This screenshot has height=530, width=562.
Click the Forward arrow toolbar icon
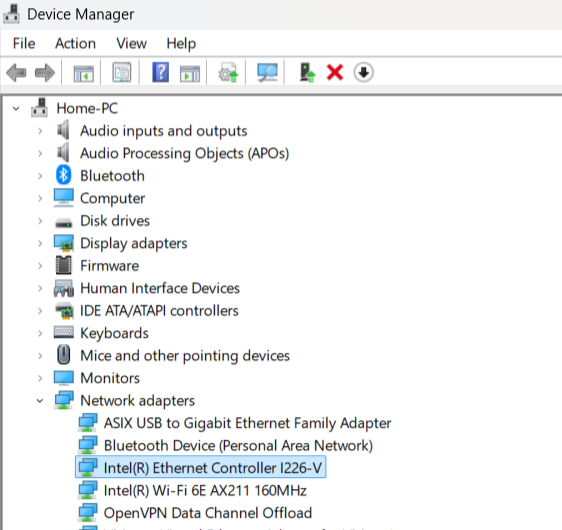45,73
